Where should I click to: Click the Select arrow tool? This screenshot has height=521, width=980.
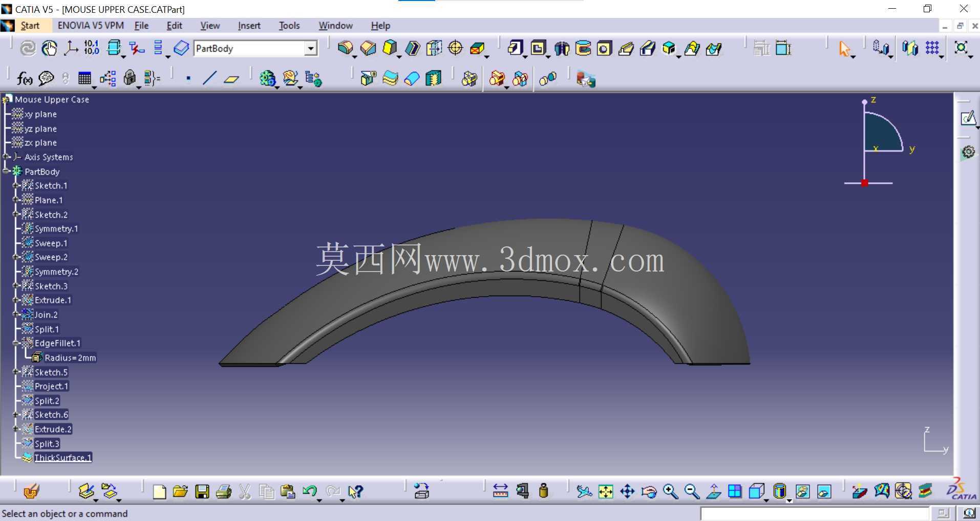click(844, 49)
